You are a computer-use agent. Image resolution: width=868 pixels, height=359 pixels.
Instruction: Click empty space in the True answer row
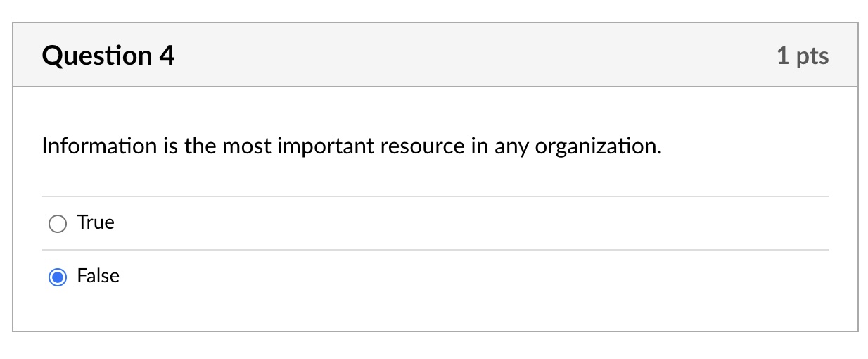(471, 223)
